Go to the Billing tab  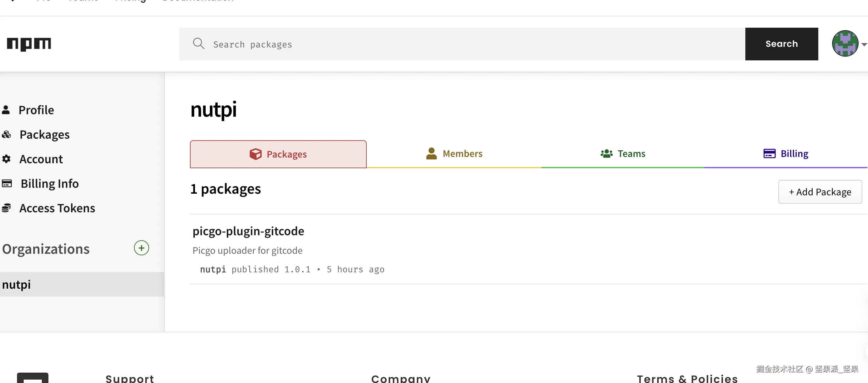(786, 153)
